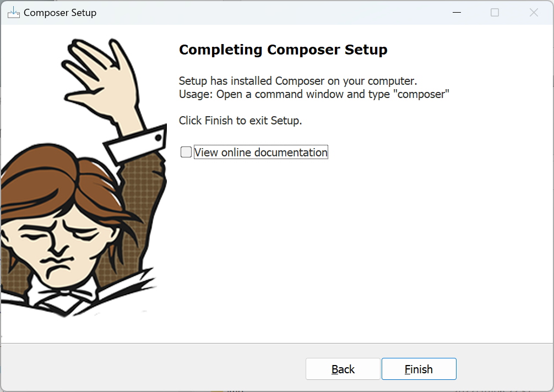
Task: Click the white shirt cuff on sleeve
Action: pos(136,144)
